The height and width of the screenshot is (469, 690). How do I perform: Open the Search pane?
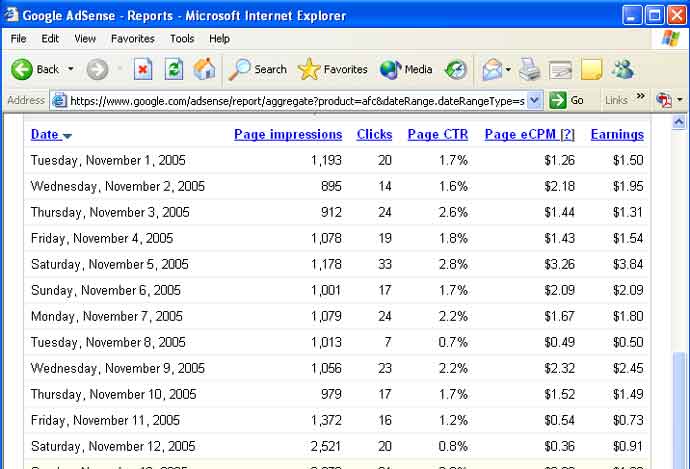coord(258,69)
